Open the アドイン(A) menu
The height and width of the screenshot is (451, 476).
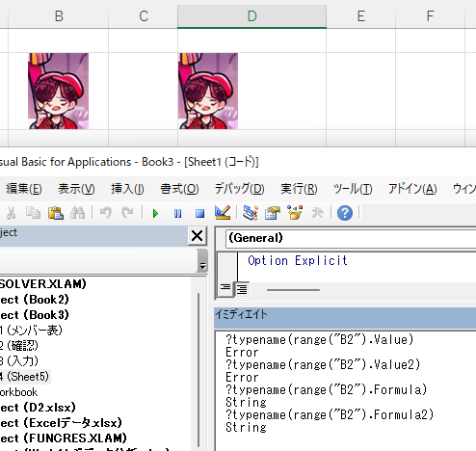412,189
